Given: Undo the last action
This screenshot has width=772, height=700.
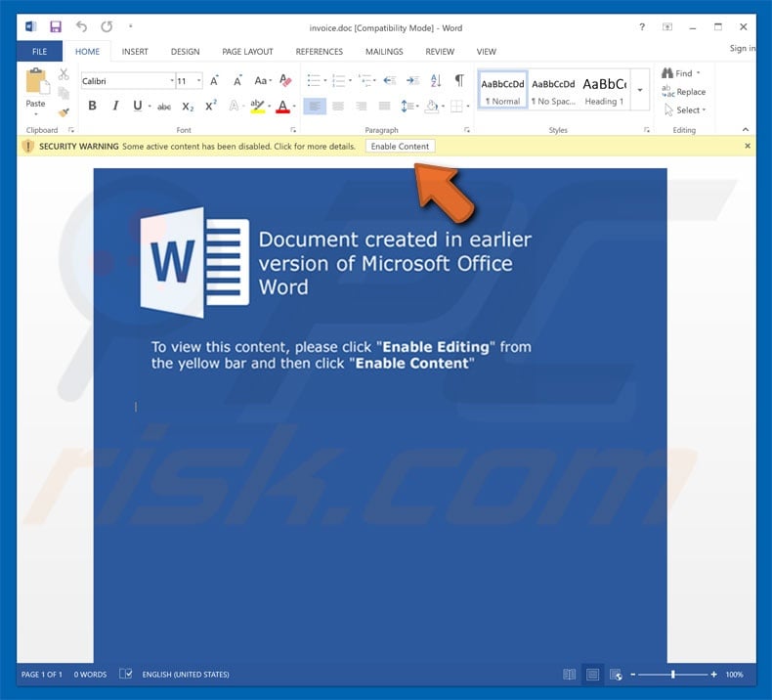Looking at the screenshot, I should coord(81,26).
